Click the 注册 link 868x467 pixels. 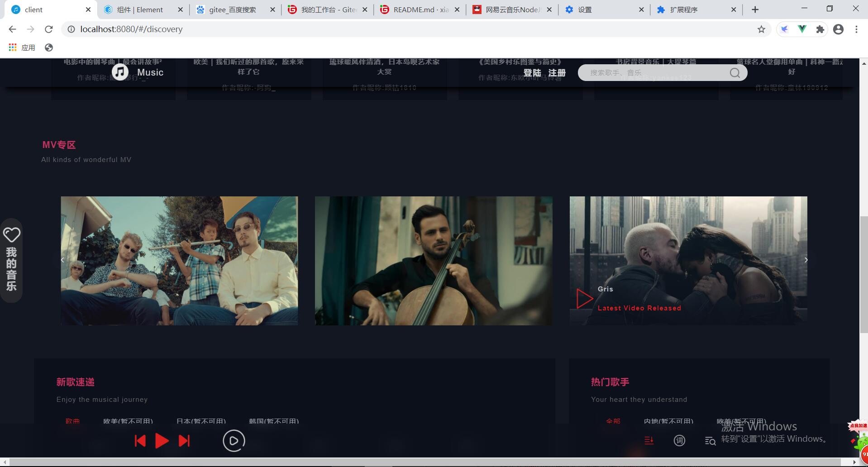click(557, 73)
